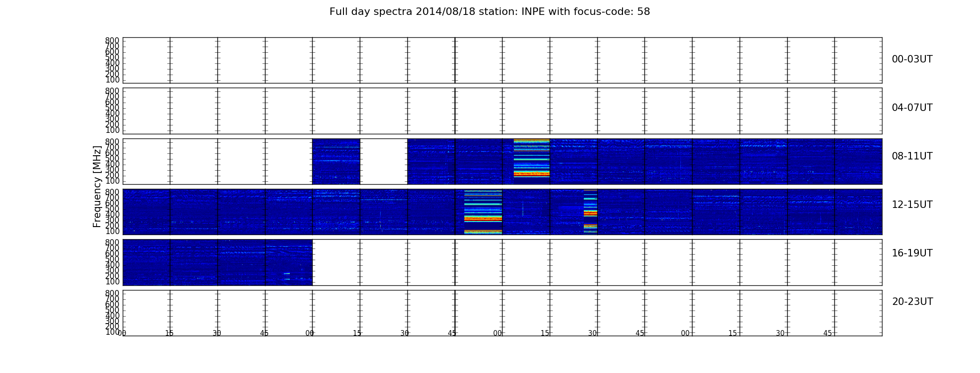This screenshot has width=980, height=373.
Task: Click the 16-19UT spectrogram data area
Action: click(217, 262)
